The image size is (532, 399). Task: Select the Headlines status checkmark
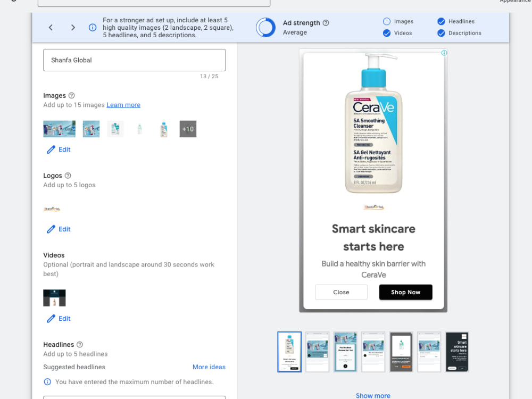441,21
